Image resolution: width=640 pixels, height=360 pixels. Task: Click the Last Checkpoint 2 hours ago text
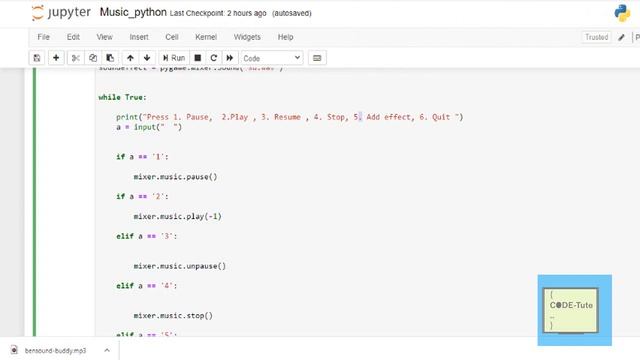(218, 13)
